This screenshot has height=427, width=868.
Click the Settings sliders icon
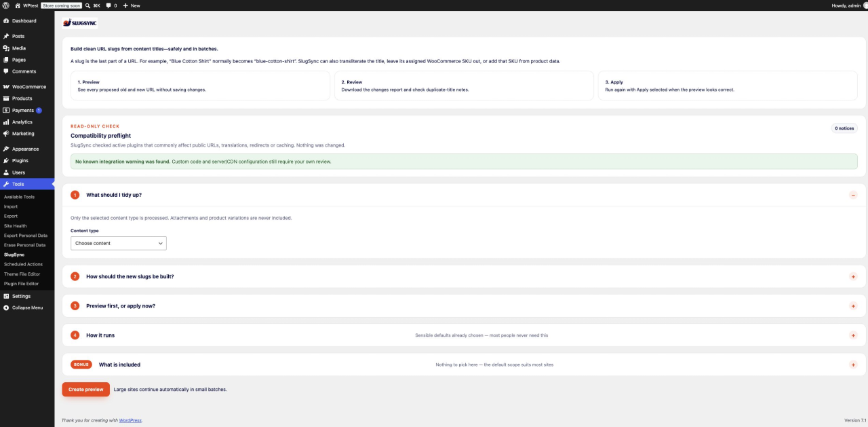point(6,296)
